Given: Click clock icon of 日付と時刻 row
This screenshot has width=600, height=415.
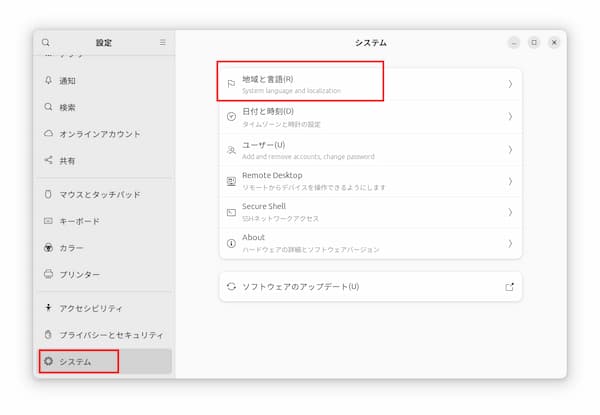Looking at the screenshot, I should pos(231,117).
